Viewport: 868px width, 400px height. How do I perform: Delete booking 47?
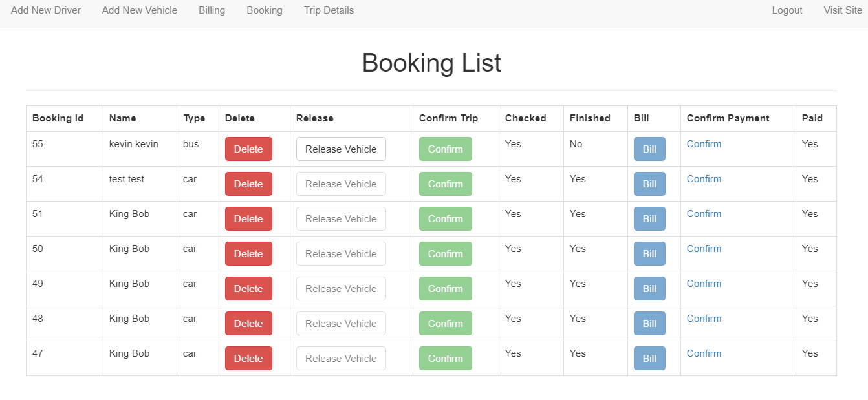coord(248,358)
